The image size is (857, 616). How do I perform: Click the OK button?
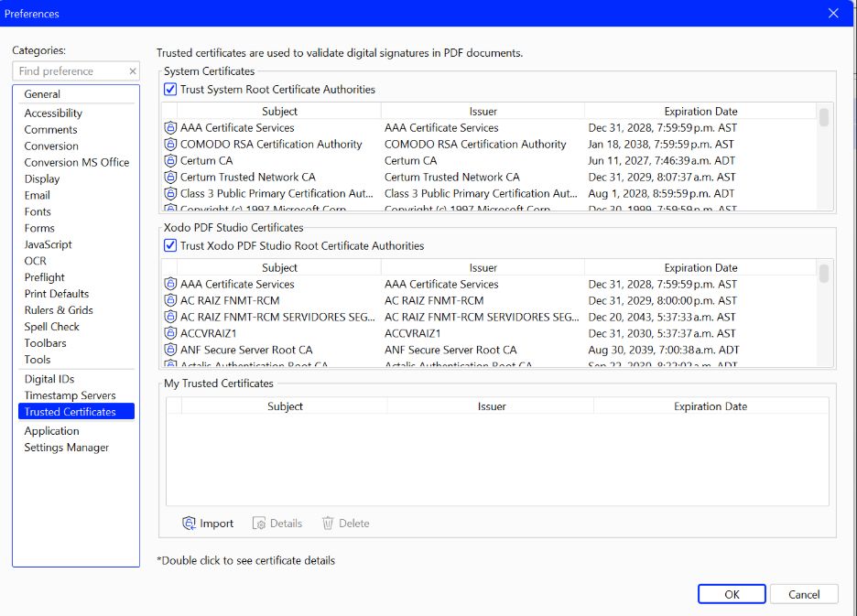[x=732, y=594]
